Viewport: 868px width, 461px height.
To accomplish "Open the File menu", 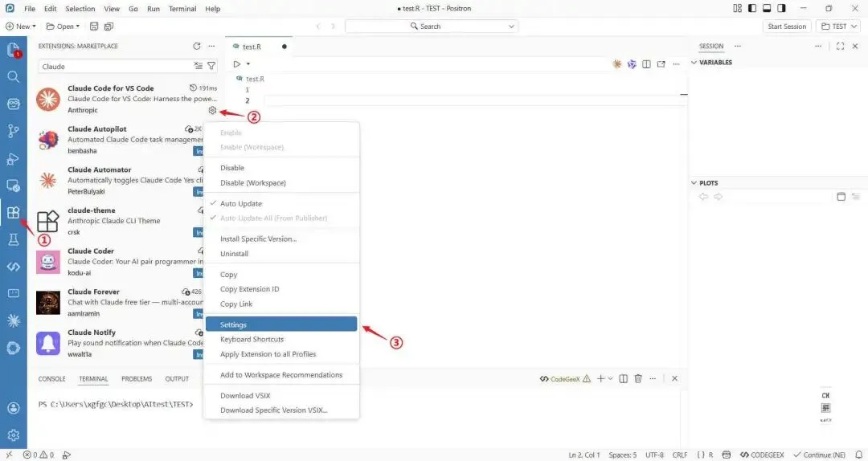I will (x=30, y=8).
